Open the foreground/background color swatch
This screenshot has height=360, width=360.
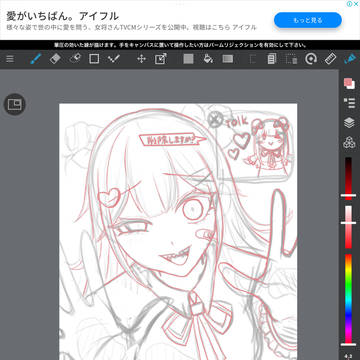tap(349, 83)
